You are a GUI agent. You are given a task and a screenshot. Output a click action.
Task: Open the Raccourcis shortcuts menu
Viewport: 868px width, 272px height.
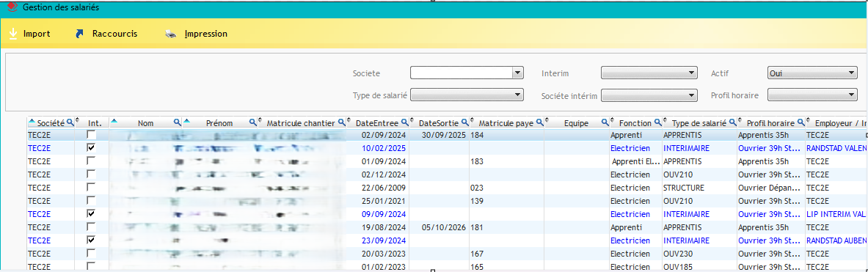point(106,34)
